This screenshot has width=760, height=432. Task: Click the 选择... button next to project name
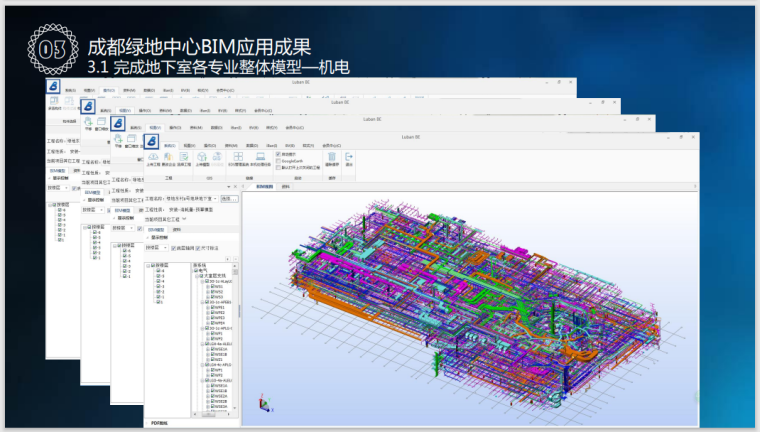tap(229, 198)
